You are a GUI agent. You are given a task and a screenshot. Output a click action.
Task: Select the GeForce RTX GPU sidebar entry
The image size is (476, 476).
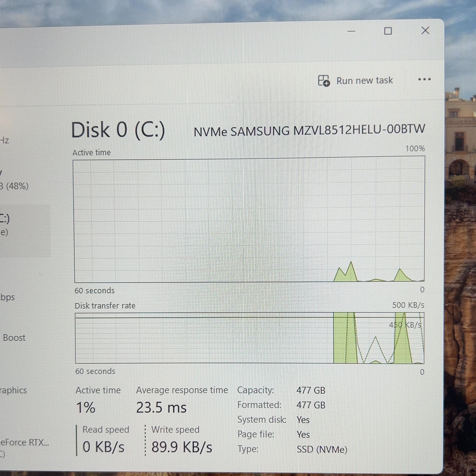pos(25,447)
